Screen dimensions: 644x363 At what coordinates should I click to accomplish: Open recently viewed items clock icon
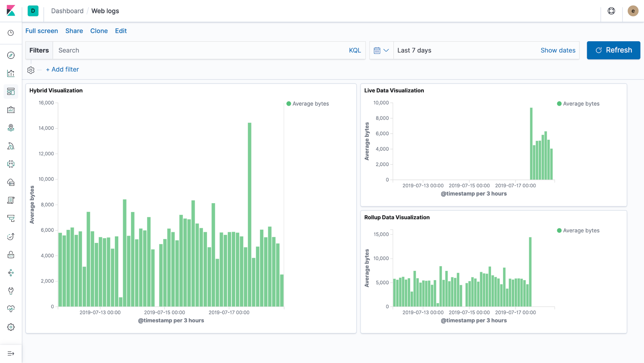pos(11,33)
